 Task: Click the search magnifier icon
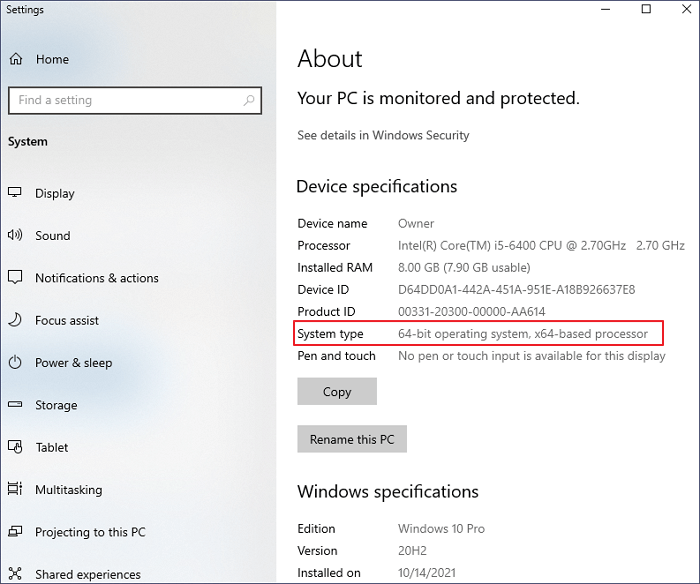pyautogui.click(x=249, y=100)
